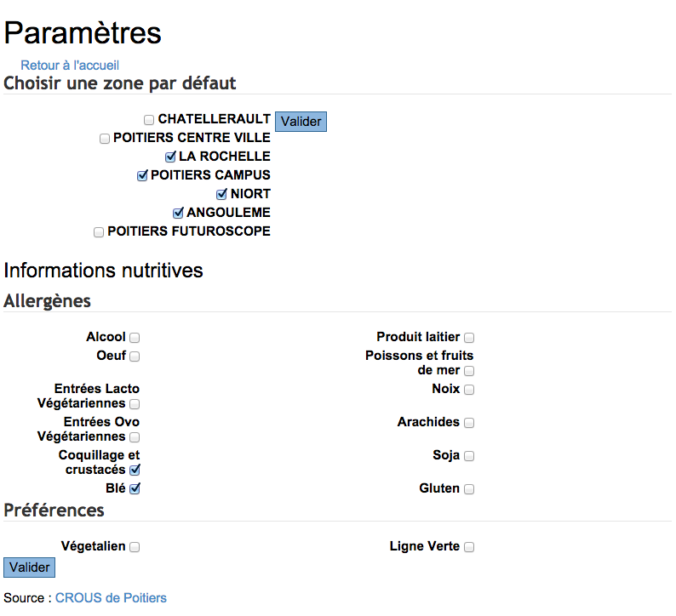Tick the Noix allergen checkbox
This screenshot has height=616, width=676.
click(469, 390)
